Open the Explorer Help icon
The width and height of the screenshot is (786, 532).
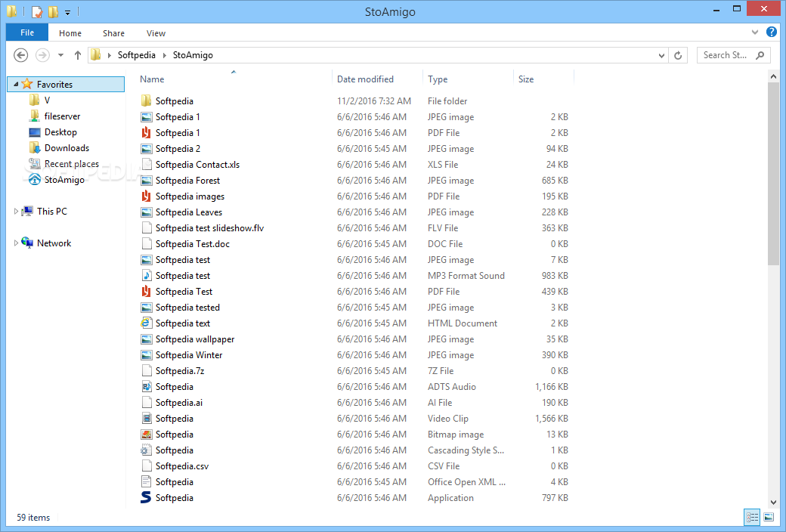click(x=772, y=32)
